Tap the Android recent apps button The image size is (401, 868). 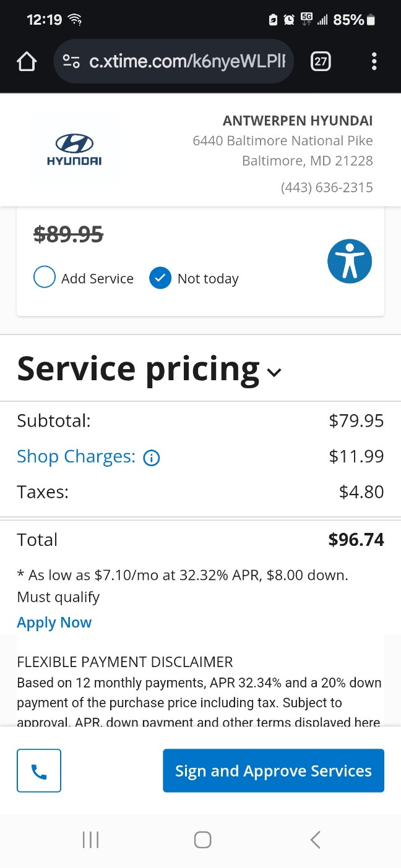90,840
